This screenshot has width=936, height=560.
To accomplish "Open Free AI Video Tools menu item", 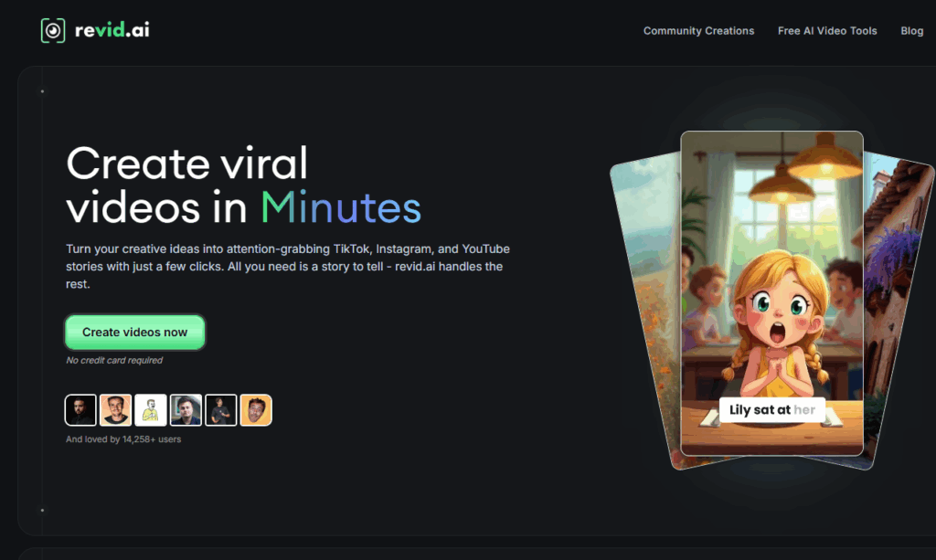I will coord(826,31).
